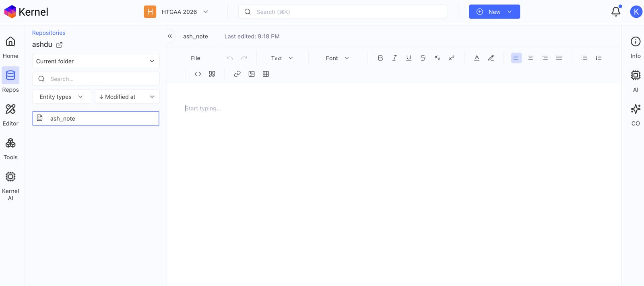Click the global Search (⌘K) field

[x=343, y=12]
